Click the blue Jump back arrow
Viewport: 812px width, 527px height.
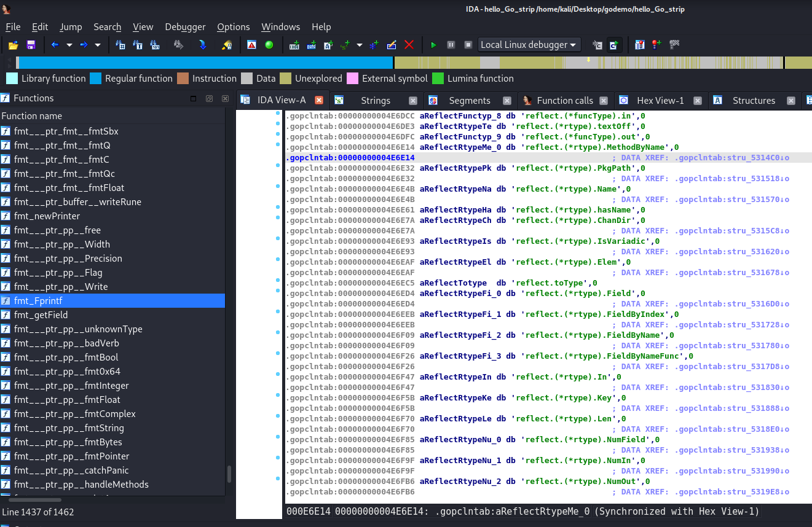click(55, 45)
